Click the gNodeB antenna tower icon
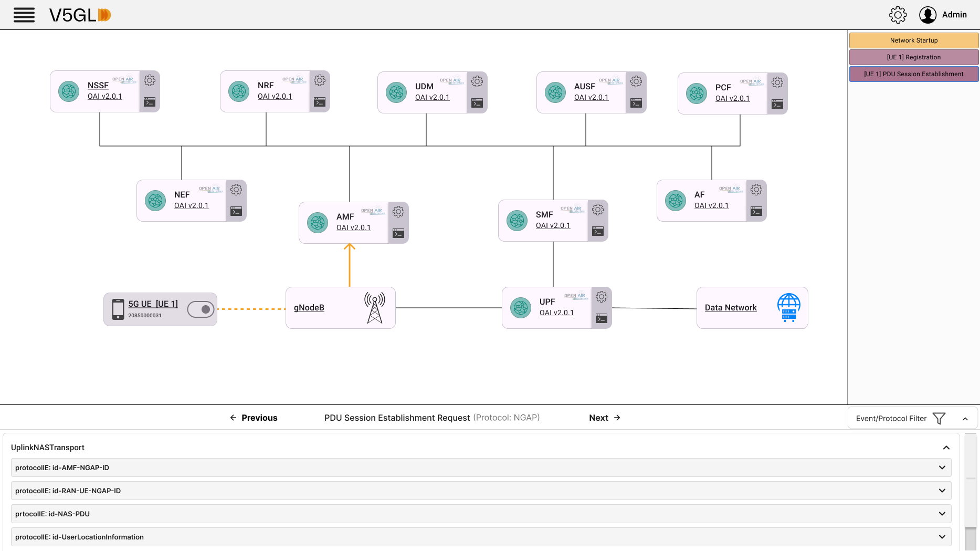Screen dimensions: 980x551 pos(374,308)
